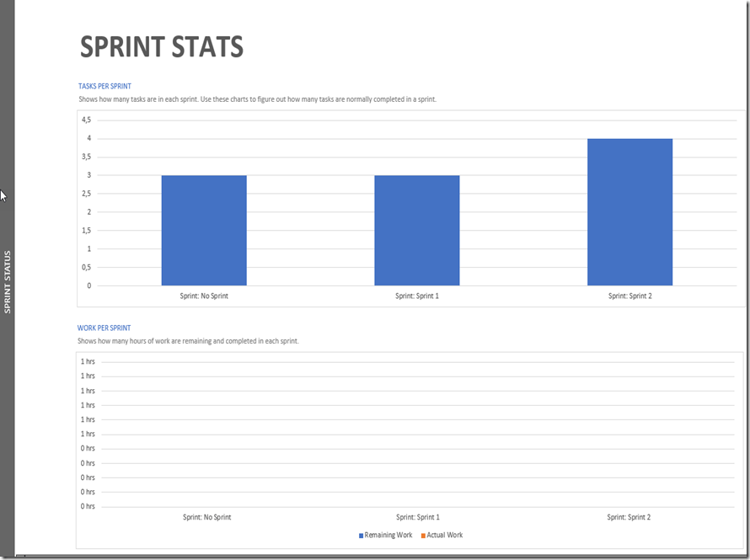The height and width of the screenshot is (560, 750).
Task: Click the vertical SPRINT STATUS sidebar label
Action: (8, 282)
